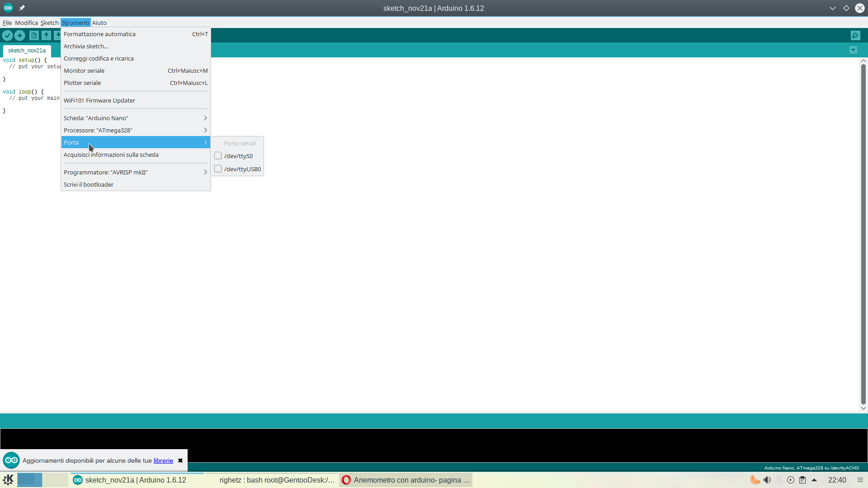Select the sketch_nov21a editor tab
Viewport: 868px width, 488px height.
27,51
